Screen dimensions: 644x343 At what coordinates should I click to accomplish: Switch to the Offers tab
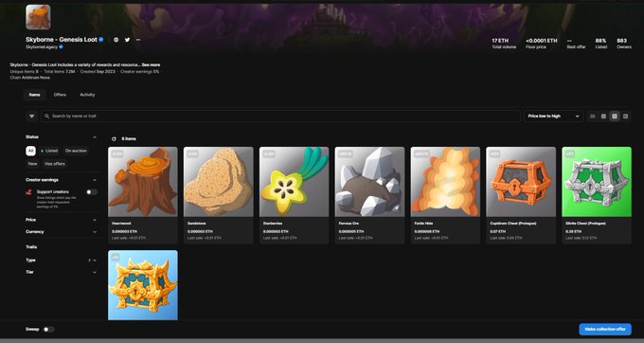[x=60, y=95]
